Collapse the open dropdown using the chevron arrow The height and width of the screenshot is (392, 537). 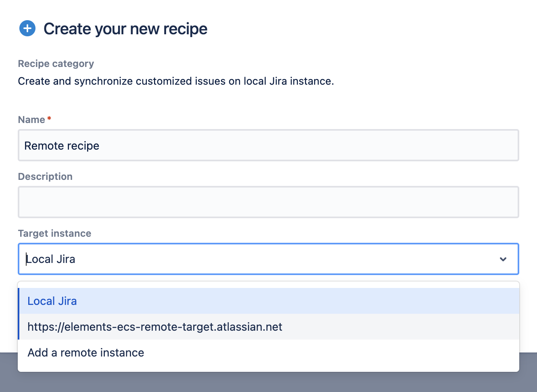[x=503, y=259]
